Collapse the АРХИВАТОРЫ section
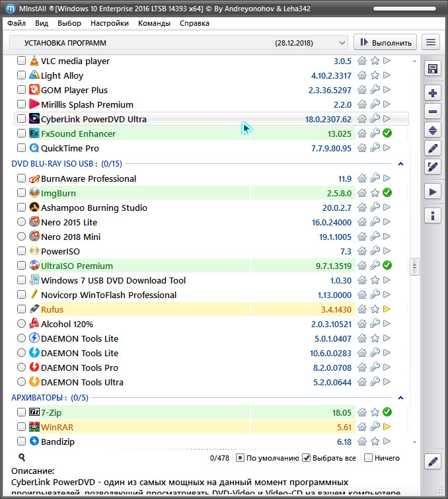This screenshot has width=448, height=499. 400,398
